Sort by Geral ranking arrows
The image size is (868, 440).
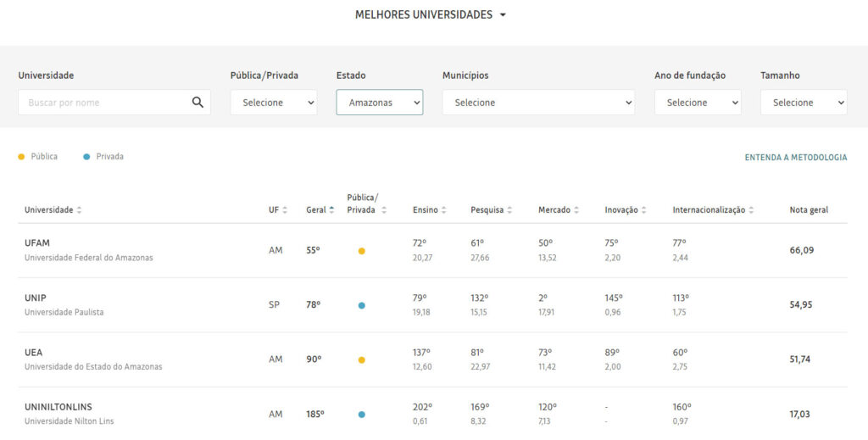point(332,210)
